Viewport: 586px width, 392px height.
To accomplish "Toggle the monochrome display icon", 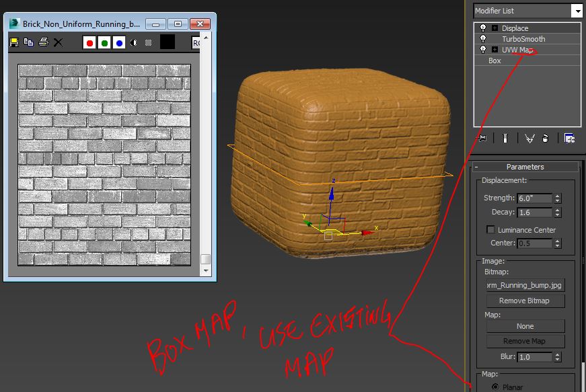I will (149, 43).
